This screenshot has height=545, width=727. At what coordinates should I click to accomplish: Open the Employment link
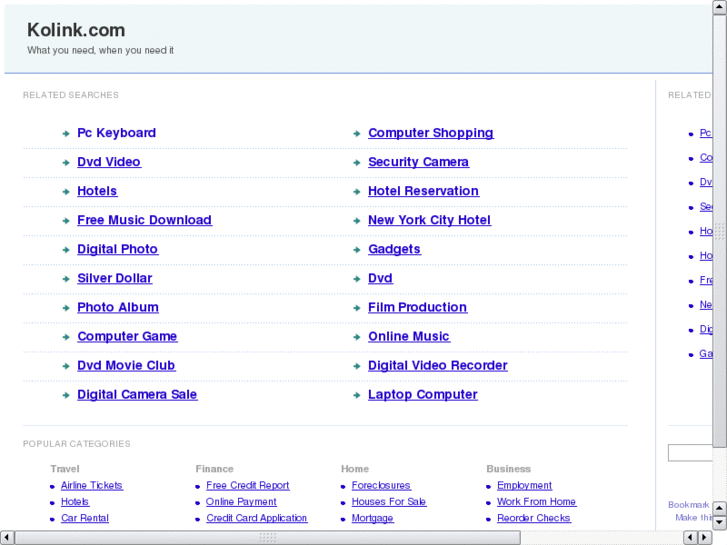point(524,486)
